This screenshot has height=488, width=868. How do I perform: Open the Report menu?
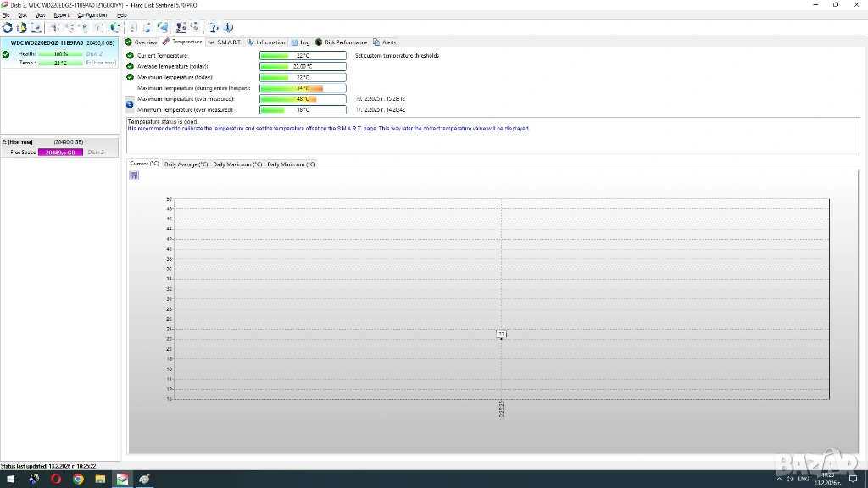[61, 15]
